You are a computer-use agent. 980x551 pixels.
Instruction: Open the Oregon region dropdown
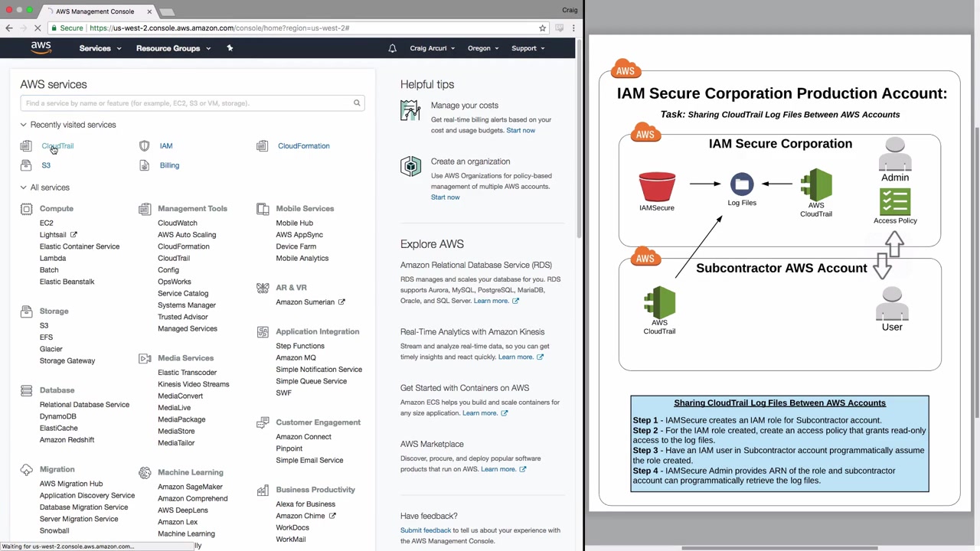click(x=483, y=48)
